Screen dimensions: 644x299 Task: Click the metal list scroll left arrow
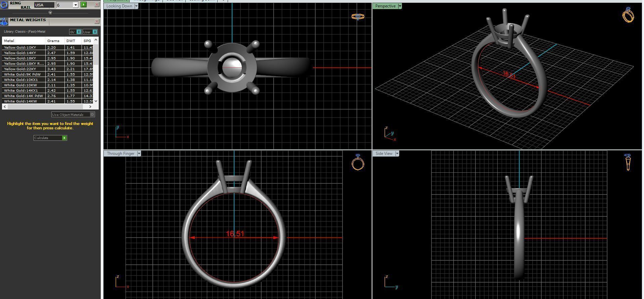[x=5, y=106]
